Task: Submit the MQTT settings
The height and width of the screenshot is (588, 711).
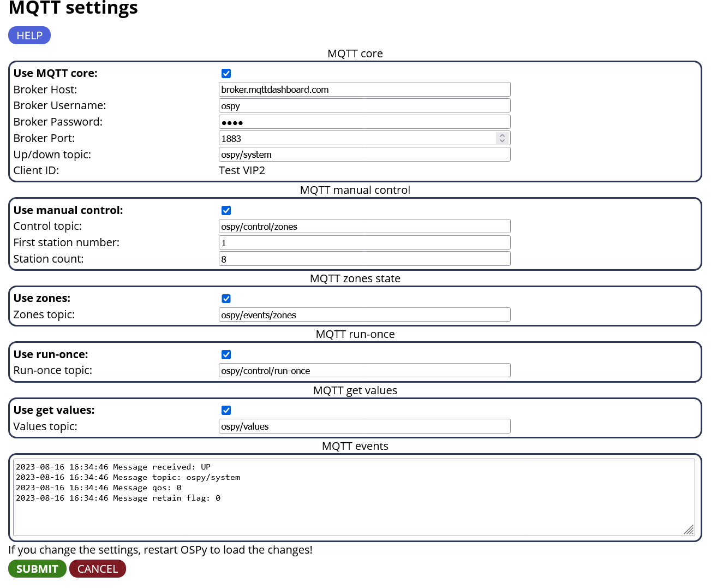Action: click(37, 569)
